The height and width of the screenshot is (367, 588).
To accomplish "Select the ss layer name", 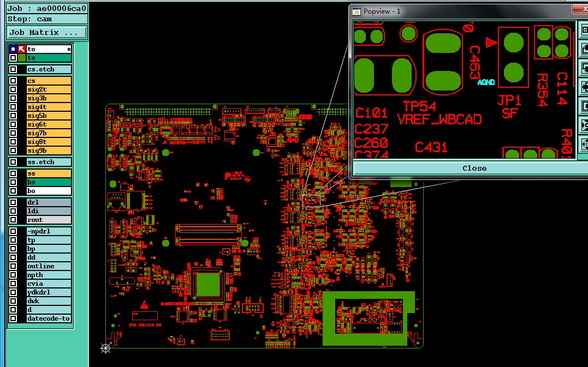I will (49, 173).
